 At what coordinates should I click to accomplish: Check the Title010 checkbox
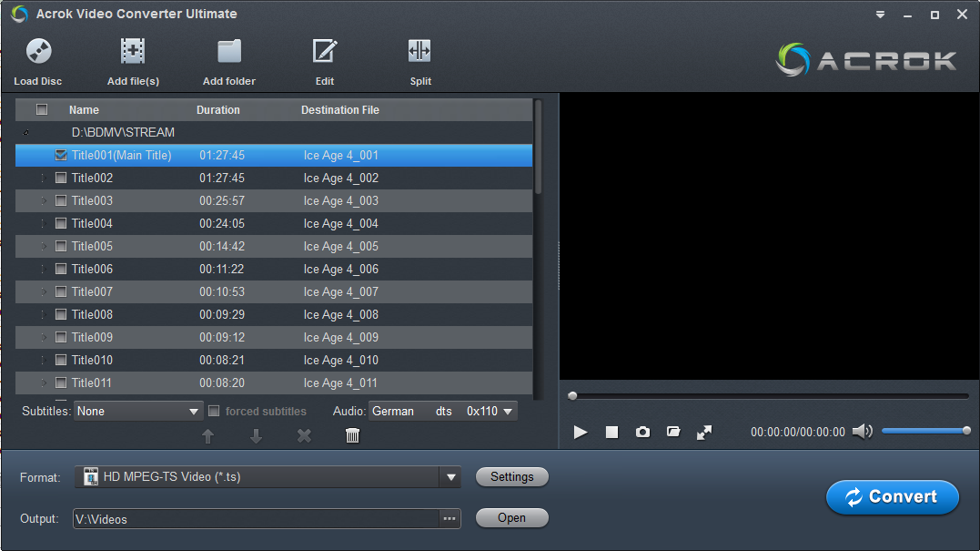point(61,360)
